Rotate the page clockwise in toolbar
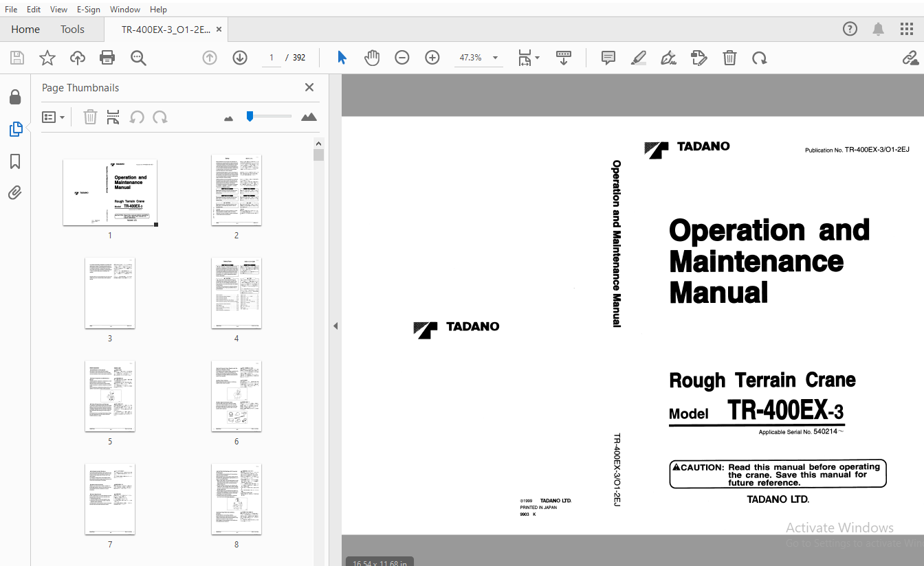 click(760, 58)
